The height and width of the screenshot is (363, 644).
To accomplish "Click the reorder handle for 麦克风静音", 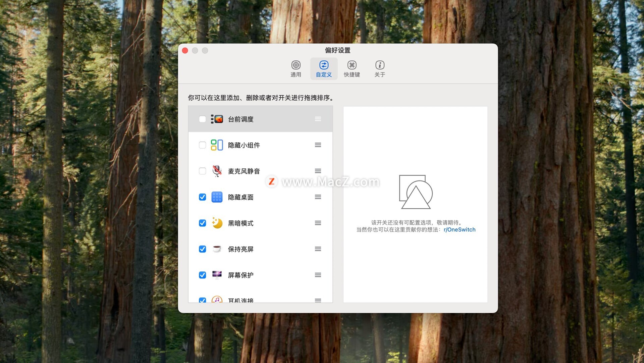I will coord(318,171).
